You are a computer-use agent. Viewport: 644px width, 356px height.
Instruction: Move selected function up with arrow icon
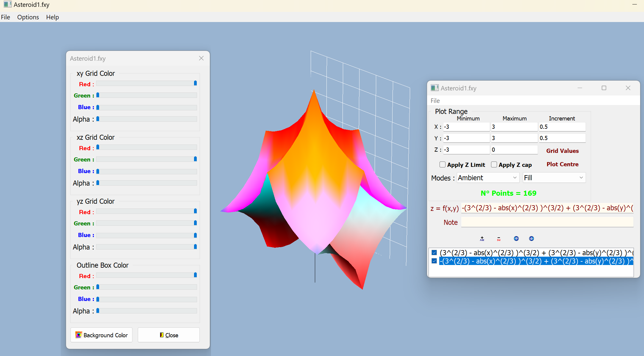point(516,239)
